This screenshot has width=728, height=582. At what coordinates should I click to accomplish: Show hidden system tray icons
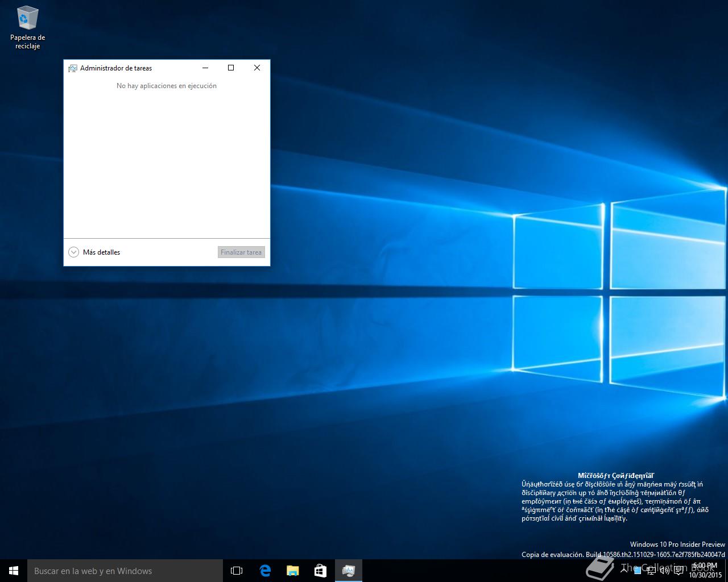click(x=624, y=571)
